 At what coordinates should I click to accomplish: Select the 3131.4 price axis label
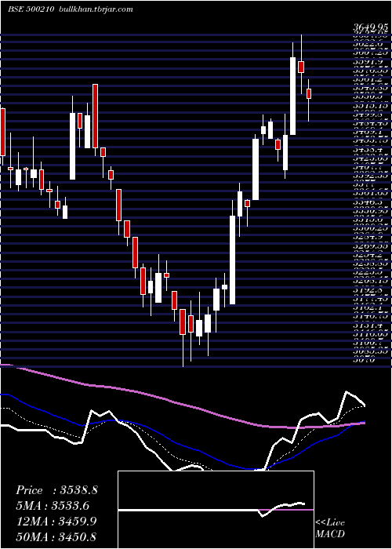pos(368,325)
